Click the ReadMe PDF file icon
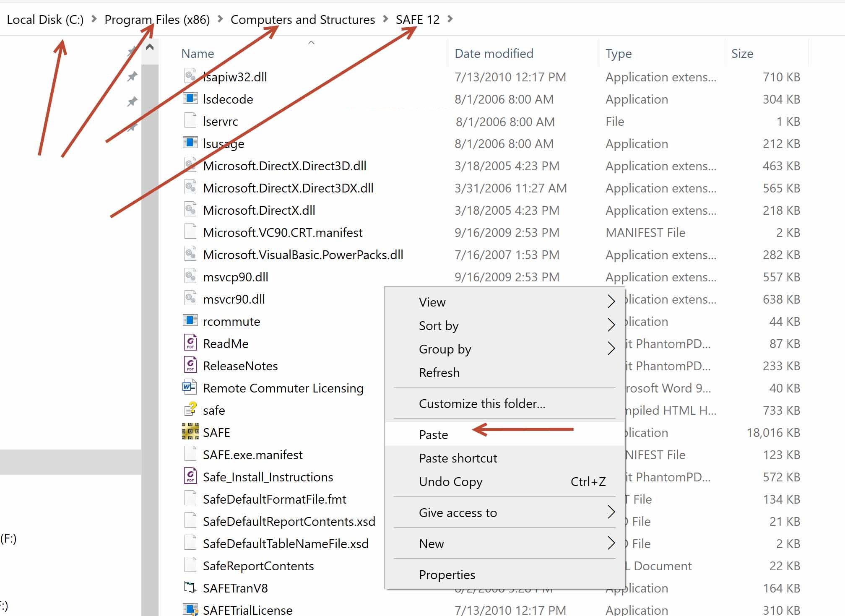The height and width of the screenshot is (616, 845). click(190, 343)
